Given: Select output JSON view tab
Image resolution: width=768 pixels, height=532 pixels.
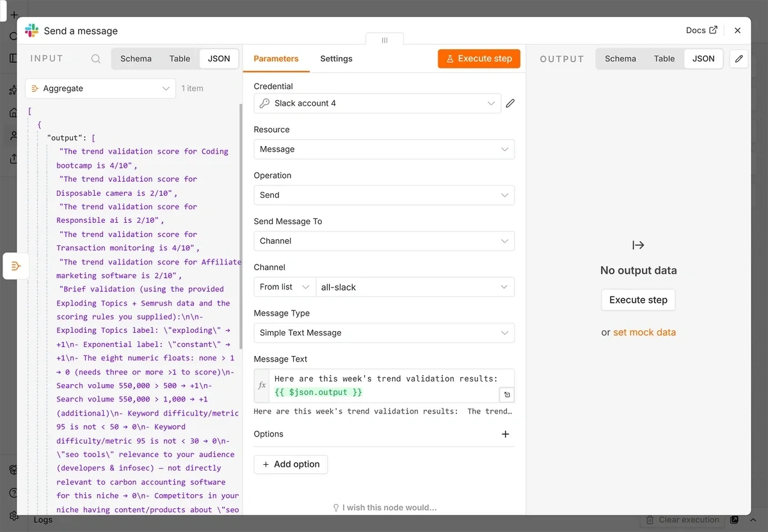Looking at the screenshot, I should pos(703,58).
